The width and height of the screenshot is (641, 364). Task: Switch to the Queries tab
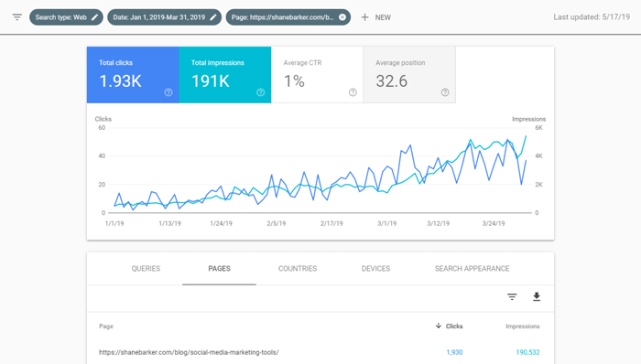coord(146,269)
